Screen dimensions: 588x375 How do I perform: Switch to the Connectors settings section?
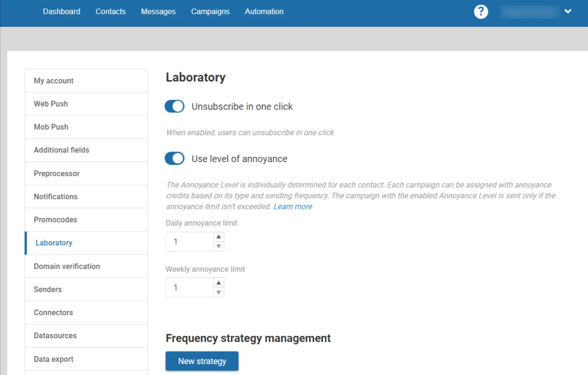click(53, 312)
